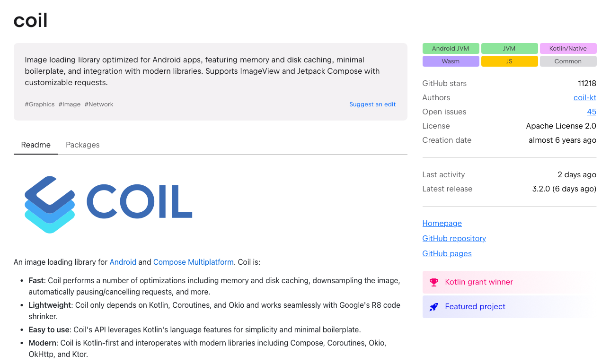Open the Homepage link
This screenshot has width=610, height=364.
point(442,223)
